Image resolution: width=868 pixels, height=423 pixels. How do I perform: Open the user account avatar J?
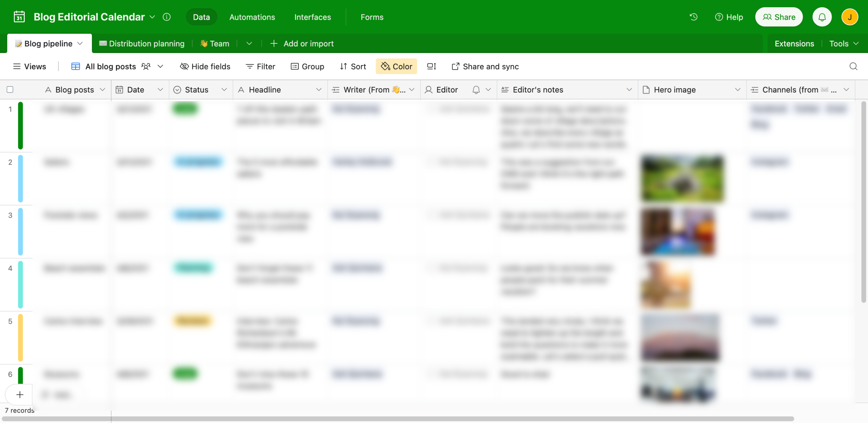click(850, 17)
